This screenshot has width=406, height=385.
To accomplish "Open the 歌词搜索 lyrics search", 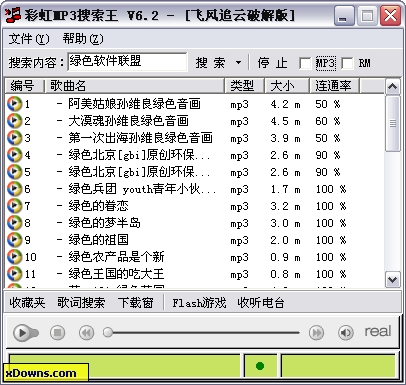I will (x=81, y=303).
